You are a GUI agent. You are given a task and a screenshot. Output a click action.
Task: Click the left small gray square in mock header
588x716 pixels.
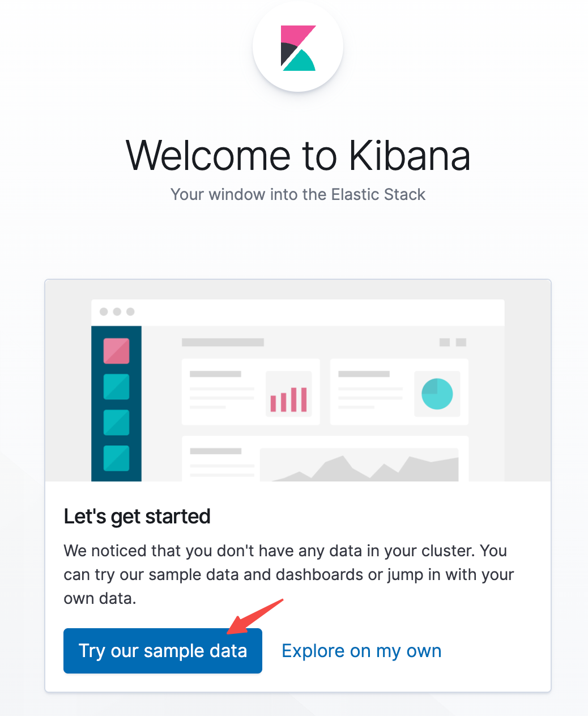point(445,342)
